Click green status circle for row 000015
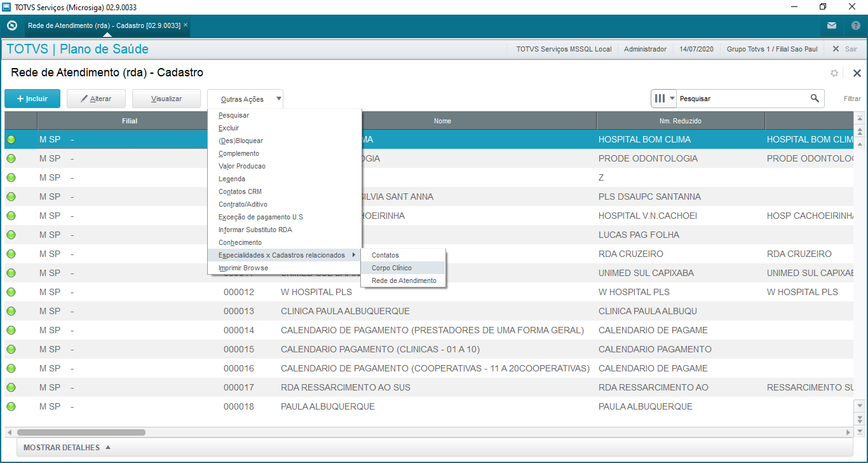 11,349
